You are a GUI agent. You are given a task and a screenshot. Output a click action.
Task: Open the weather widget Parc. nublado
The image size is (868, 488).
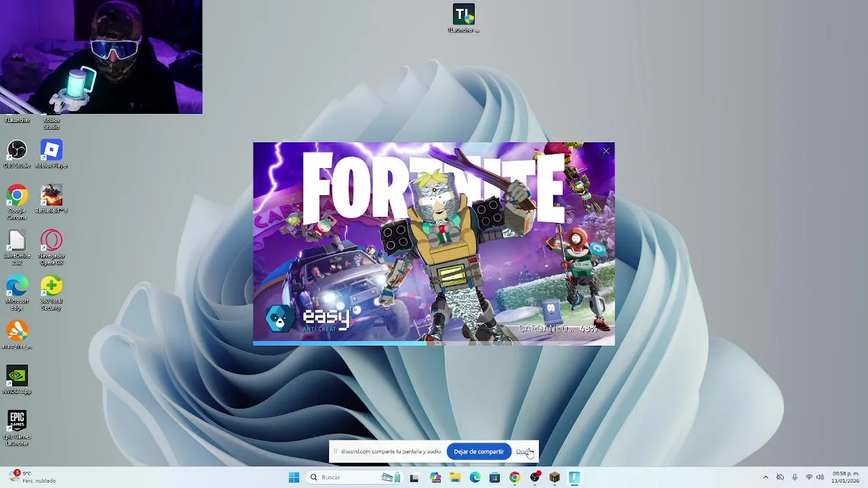[x=33, y=477]
